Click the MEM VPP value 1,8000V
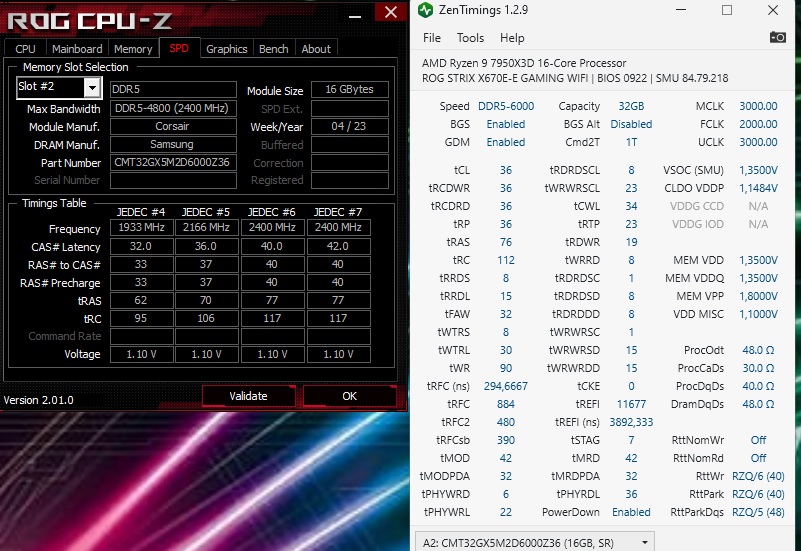Image resolution: width=801 pixels, height=551 pixels. (x=758, y=296)
